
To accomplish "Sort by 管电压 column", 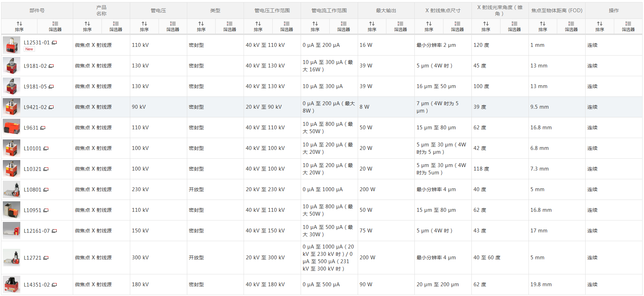I will point(144,26).
